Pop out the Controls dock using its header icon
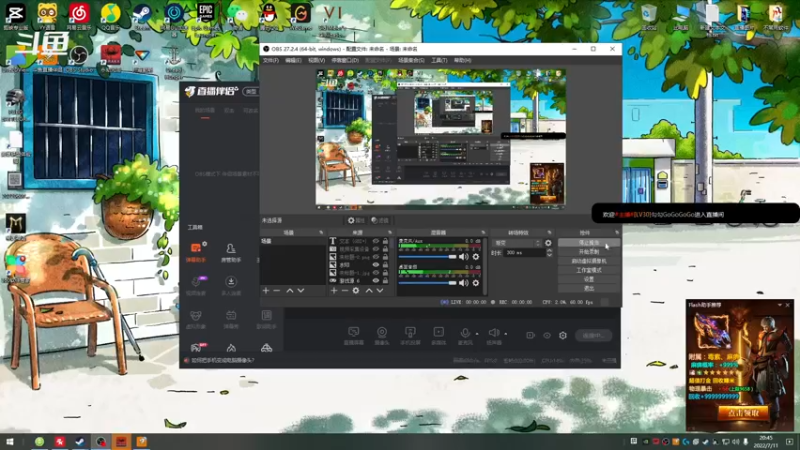Viewport: 800px width, 450px height. (617, 233)
